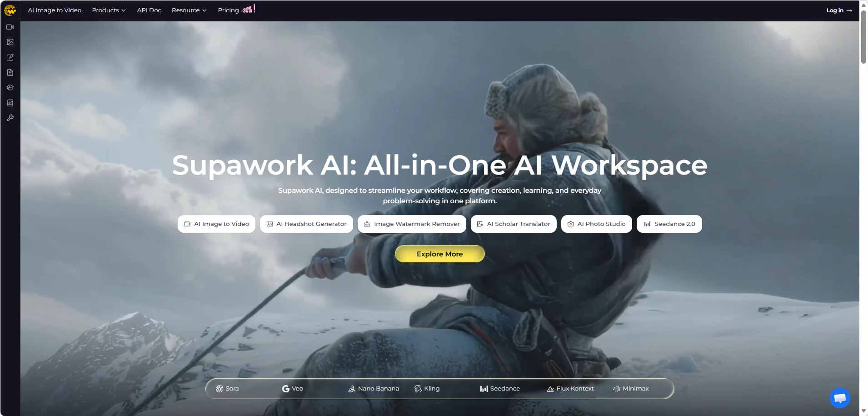Open the blue chat support bubble

(x=839, y=398)
